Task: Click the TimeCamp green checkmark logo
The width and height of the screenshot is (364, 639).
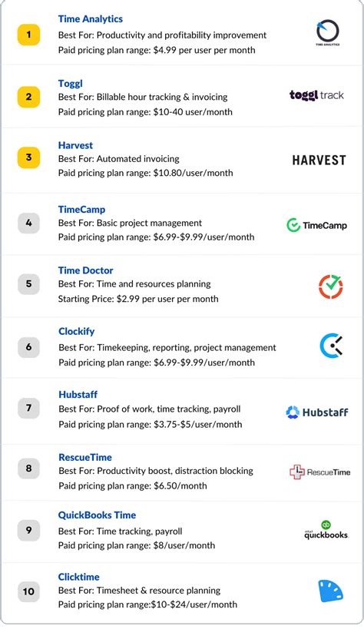Action: [x=316, y=225]
